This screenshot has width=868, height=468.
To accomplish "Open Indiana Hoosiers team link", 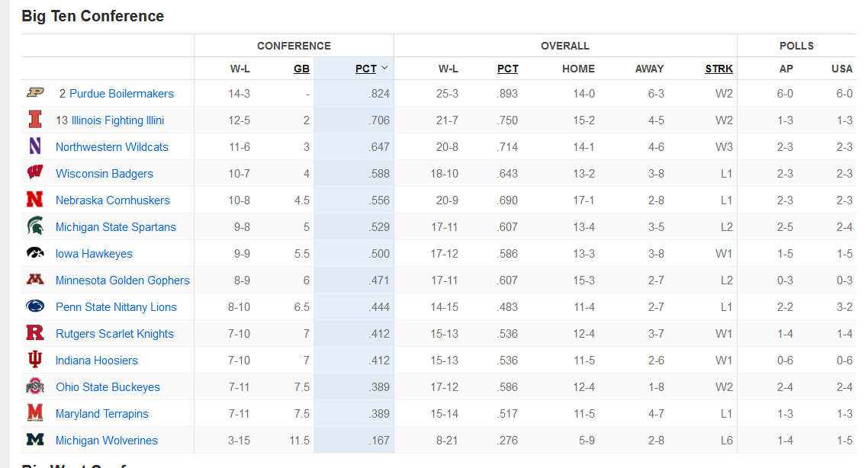I will point(97,361).
